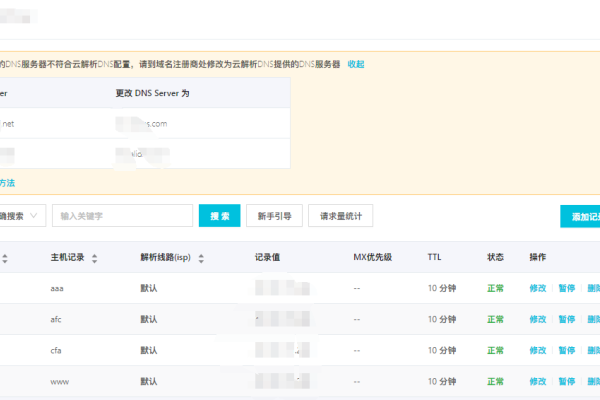Click 10 分钟 TTL of afc record
This screenshot has width=600, height=400.
click(442, 319)
